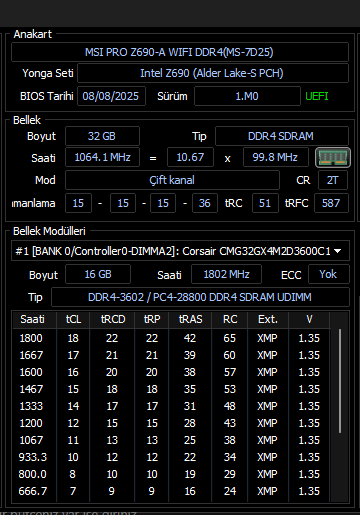Select the 1600 row in the timing table
Image resolution: width=360 pixels, height=515 pixels.
click(171, 372)
